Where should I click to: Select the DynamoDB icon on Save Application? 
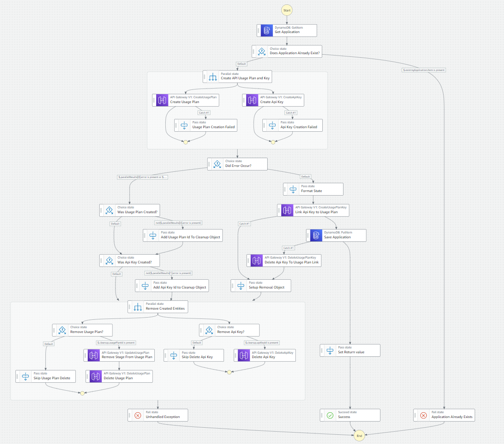pos(316,235)
